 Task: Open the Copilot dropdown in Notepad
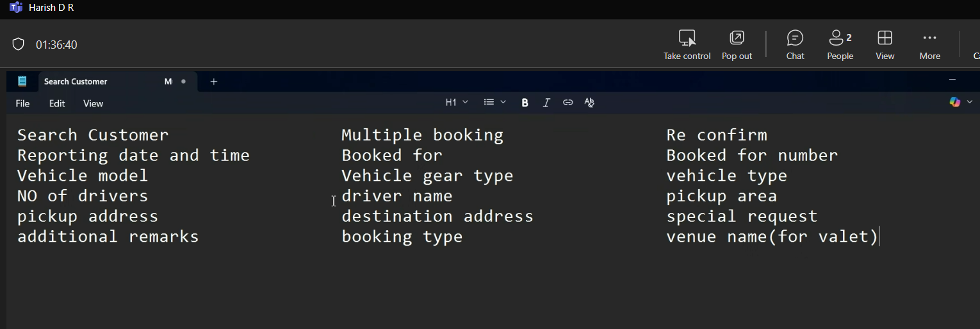coord(960,103)
